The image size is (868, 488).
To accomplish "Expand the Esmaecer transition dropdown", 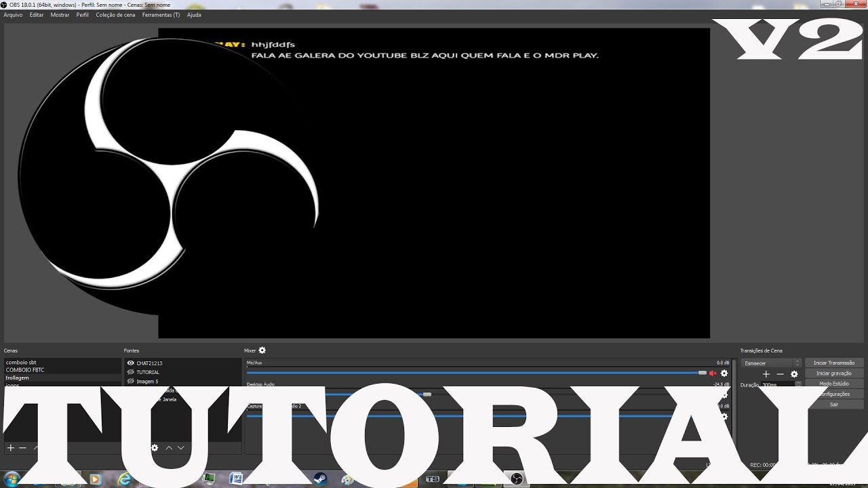I will tap(772, 363).
